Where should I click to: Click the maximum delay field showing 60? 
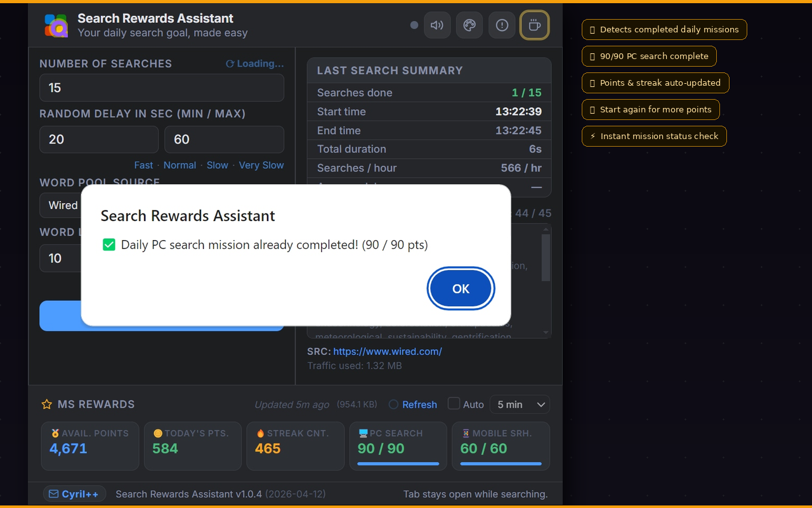(224, 139)
